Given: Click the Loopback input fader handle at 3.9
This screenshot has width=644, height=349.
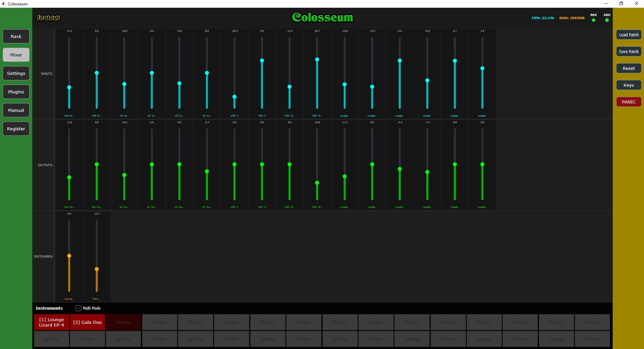Looking at the screenshot, I should 482,68.
